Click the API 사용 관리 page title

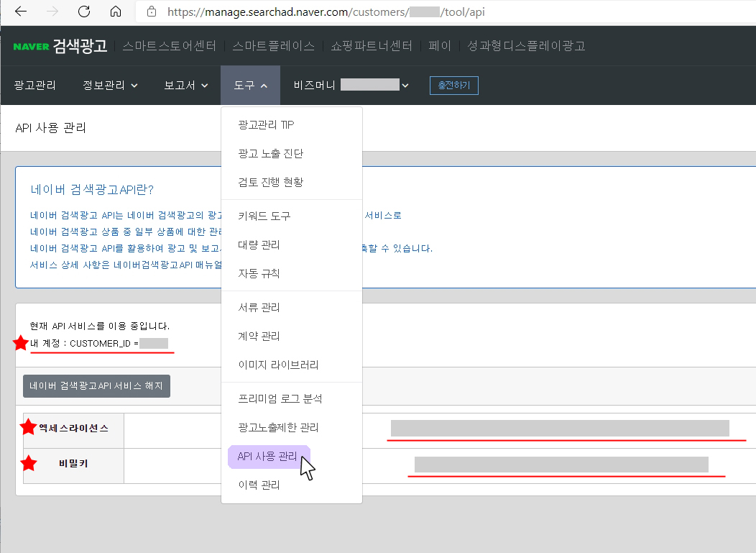point(50,128)
